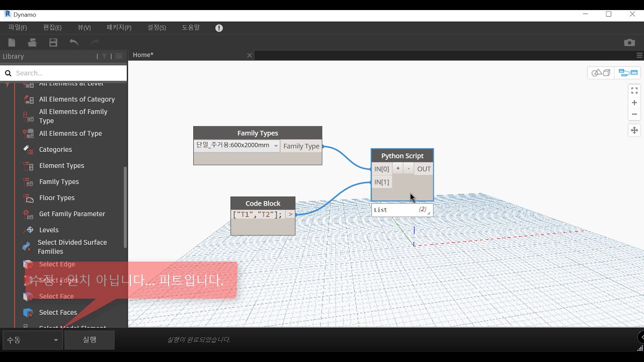Image resolution: width=644 pixels, height=362 pixels.
Task: Click the Python Script IN[0] port
Action: tap(382, 169)
